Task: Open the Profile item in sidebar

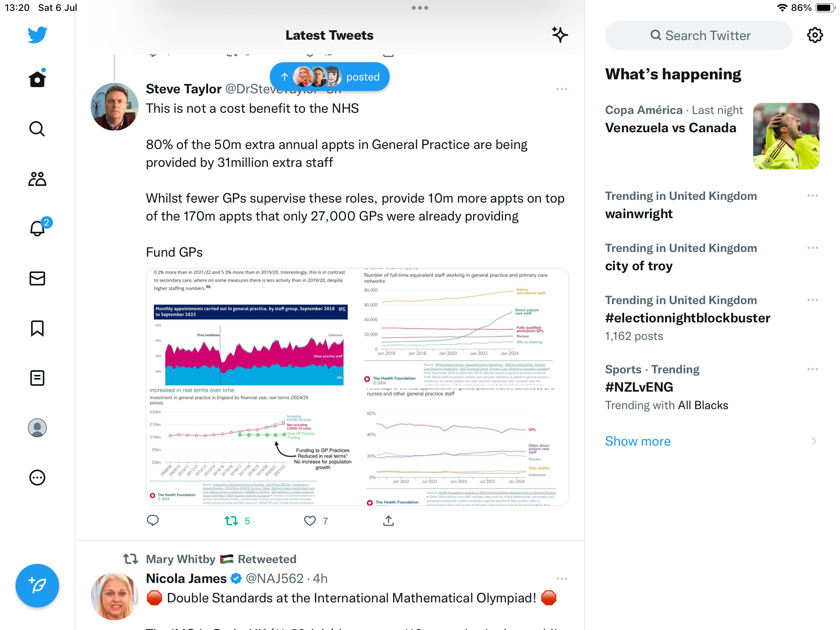Action: point(37,428)
